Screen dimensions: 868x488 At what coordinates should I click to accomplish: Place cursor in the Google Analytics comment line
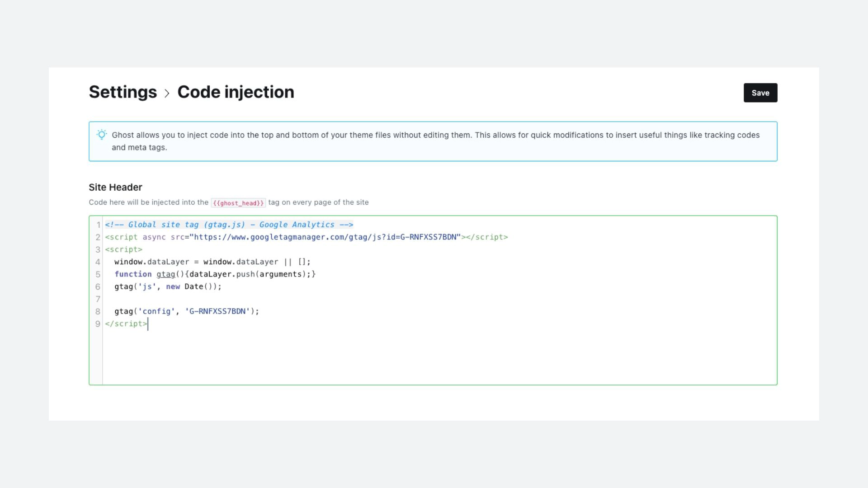pyautogui.click(x=229, y=225)
